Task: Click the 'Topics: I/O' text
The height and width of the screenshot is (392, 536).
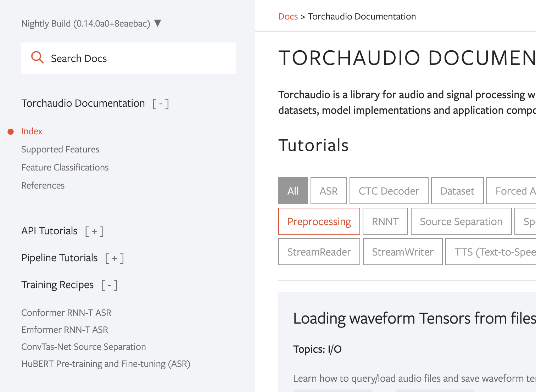Action: click(317, 349)
